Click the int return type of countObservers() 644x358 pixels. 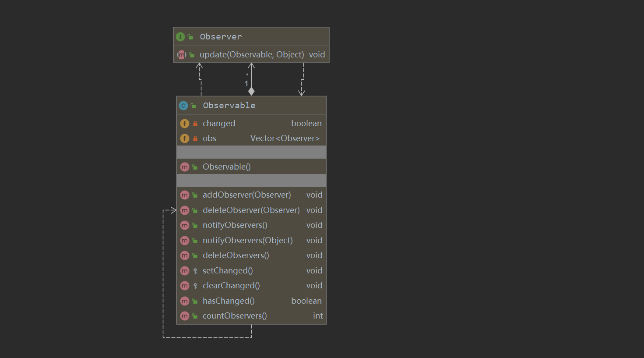pyautogui.click(x=318, y=316)
